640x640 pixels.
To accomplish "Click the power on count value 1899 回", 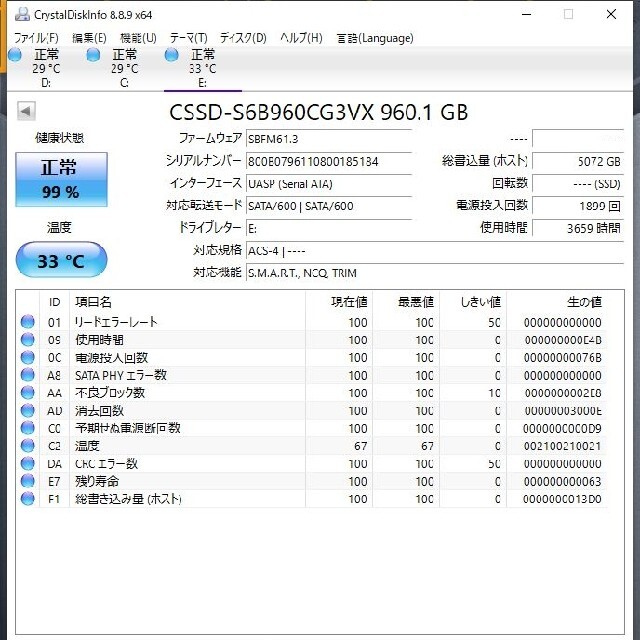I will (578, 206).
